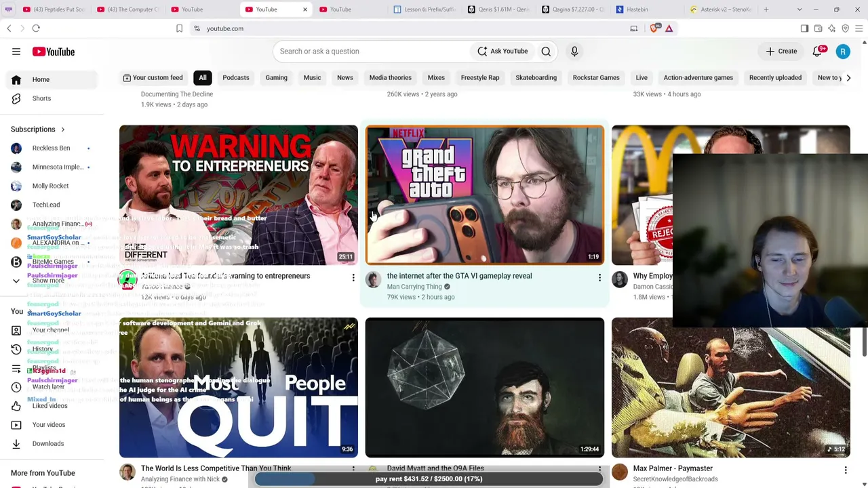
Task: Go back in browser history
Action: (x=9, y=28)
